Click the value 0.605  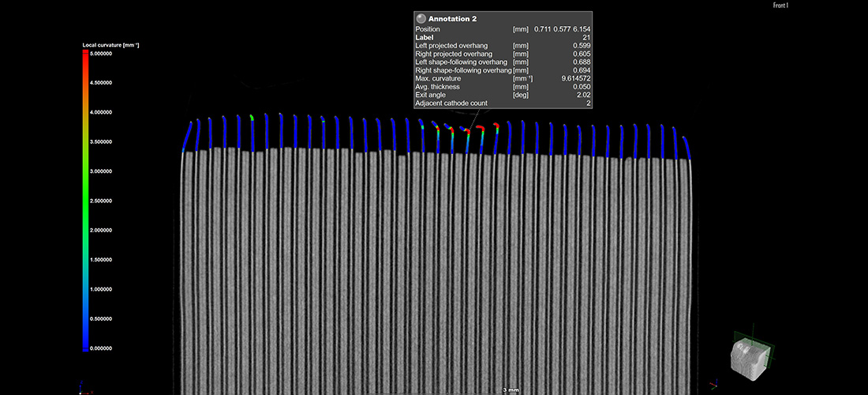pos(583,54)
